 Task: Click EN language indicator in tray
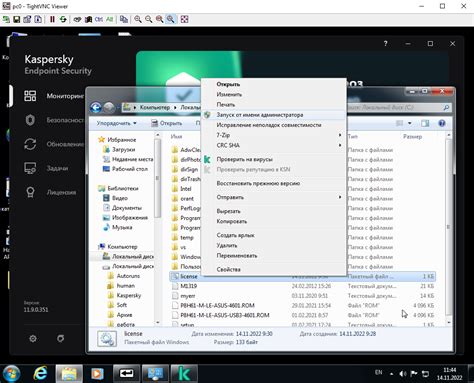(379, 372)
